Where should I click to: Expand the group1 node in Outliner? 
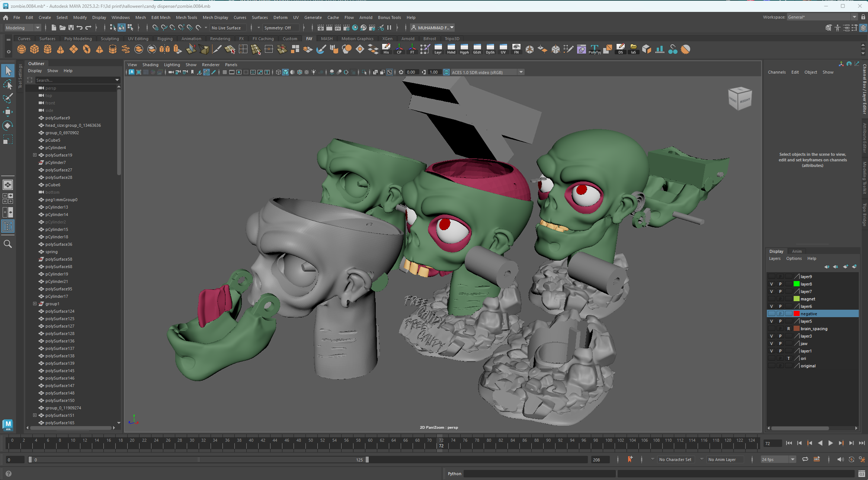35,304
